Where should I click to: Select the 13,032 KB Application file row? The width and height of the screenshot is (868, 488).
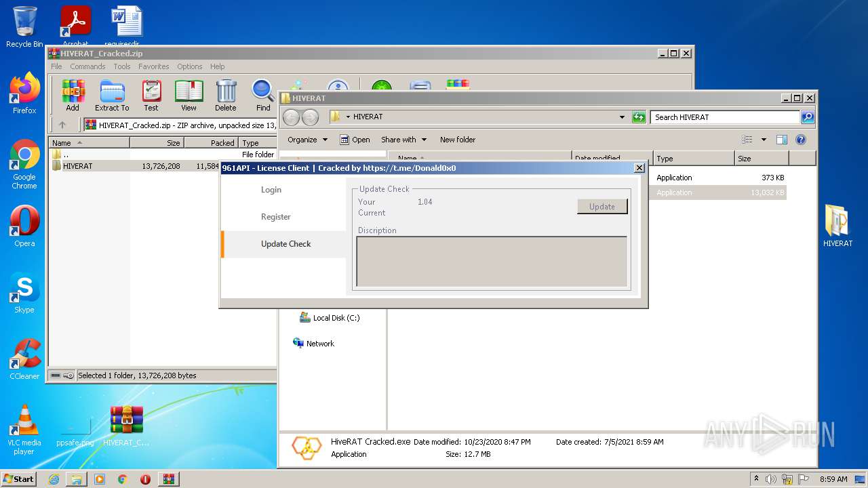pyautogui.click(x=717, y=192)
